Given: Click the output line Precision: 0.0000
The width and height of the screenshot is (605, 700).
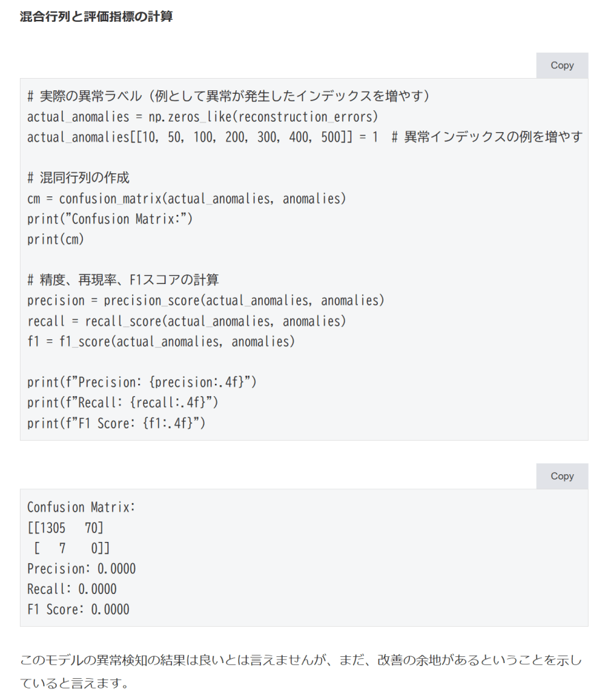Looking at the screenshot, I should coord(81,569).
